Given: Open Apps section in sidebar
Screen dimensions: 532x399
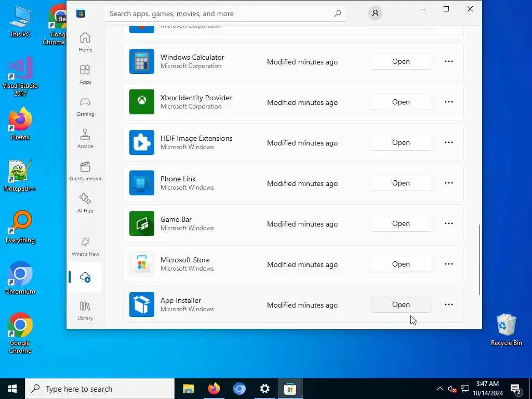Looking at the screenshot, I should pyautogui.click(x=85, y=74).
